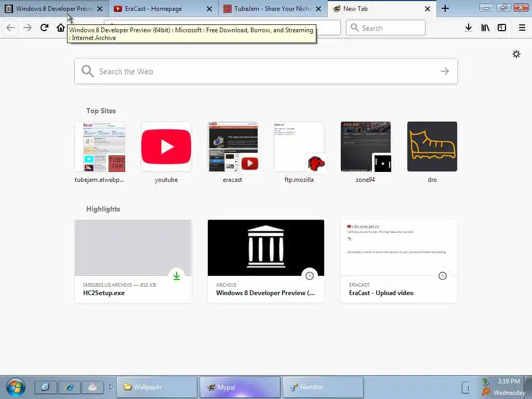532x399 pixels.
Task: Select the New Tab tab
Action: (x=382, y=8)
